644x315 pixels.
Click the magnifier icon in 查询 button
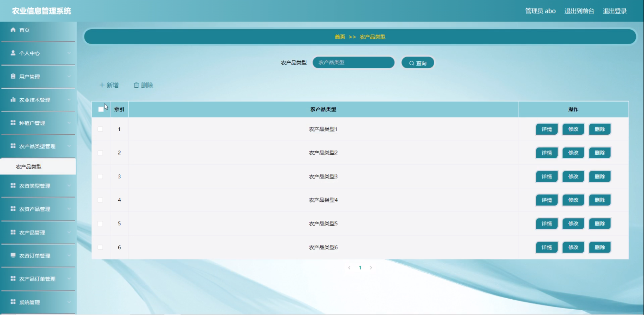tap(412, 63)
